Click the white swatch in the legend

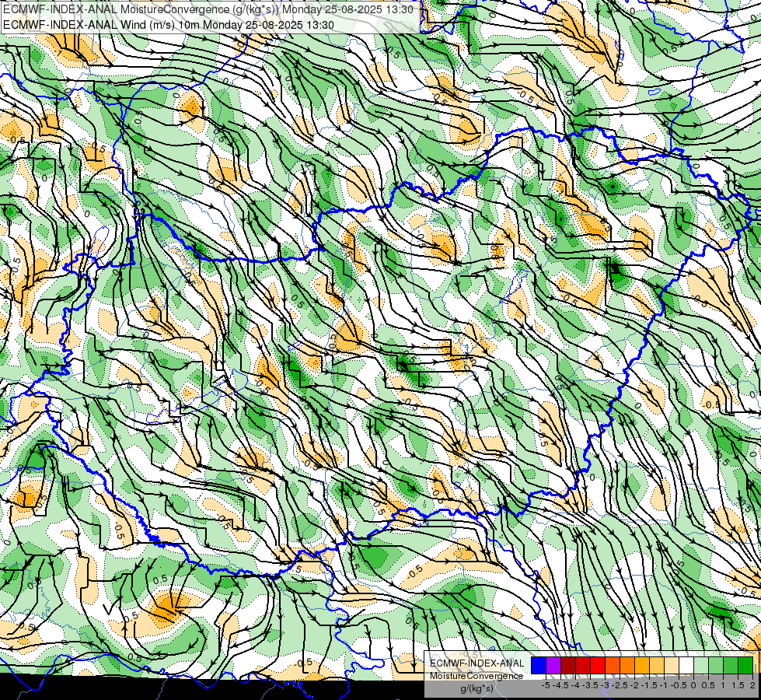coord(686,665)
